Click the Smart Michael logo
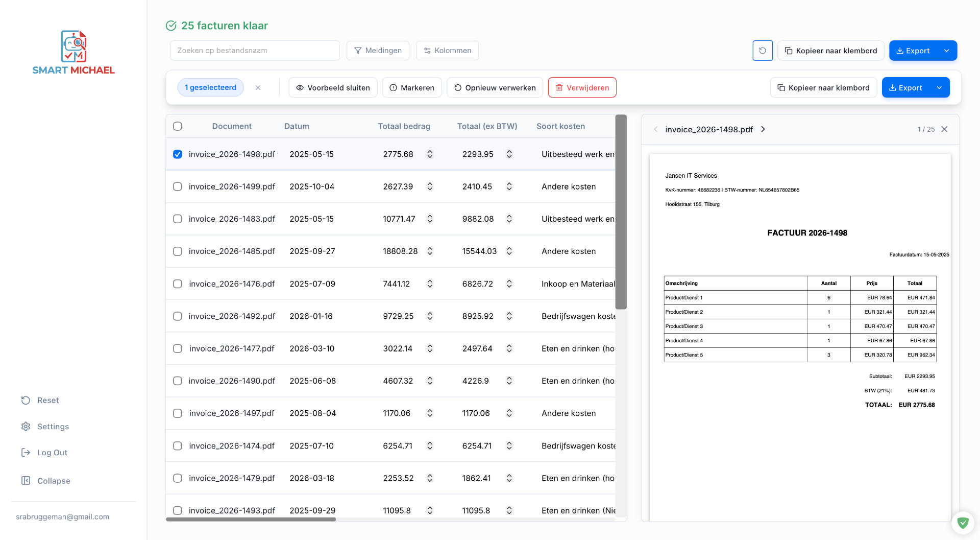980x540 pixels. point(73,53)
